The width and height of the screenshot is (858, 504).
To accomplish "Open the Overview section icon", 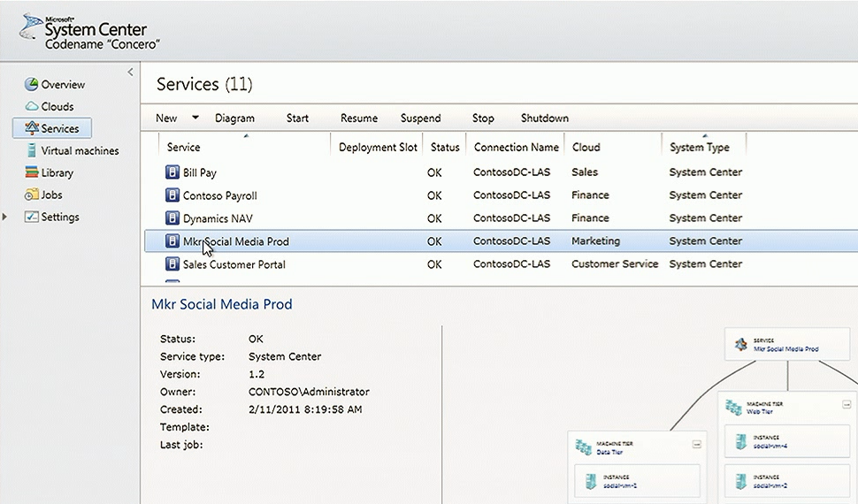I will (x=31, y=84).
